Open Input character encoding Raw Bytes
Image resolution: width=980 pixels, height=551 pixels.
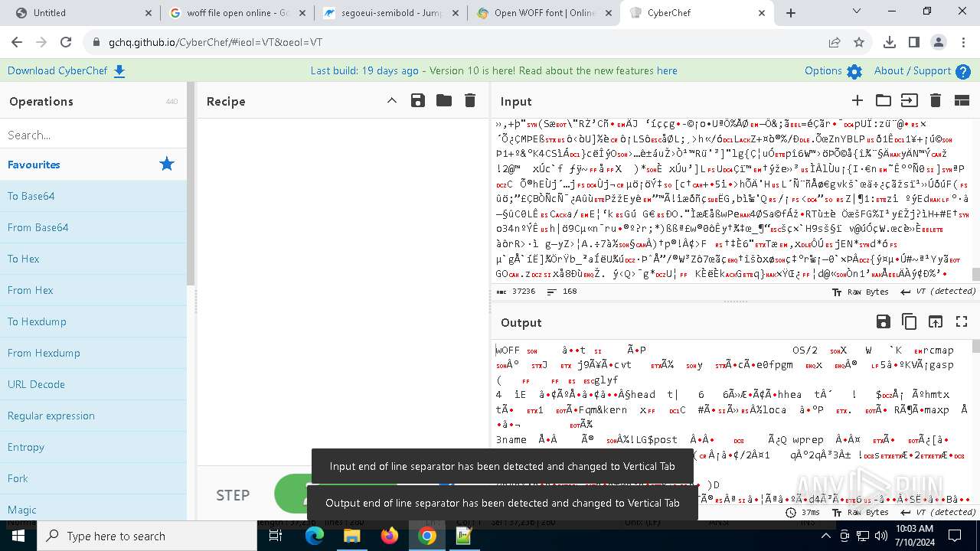[861, 292]
